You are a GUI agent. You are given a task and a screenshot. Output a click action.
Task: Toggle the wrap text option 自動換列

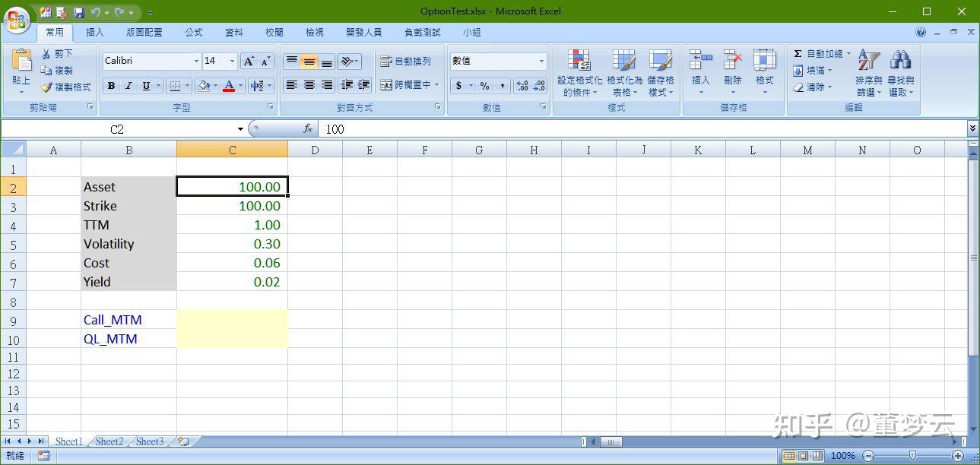(405, 61)
